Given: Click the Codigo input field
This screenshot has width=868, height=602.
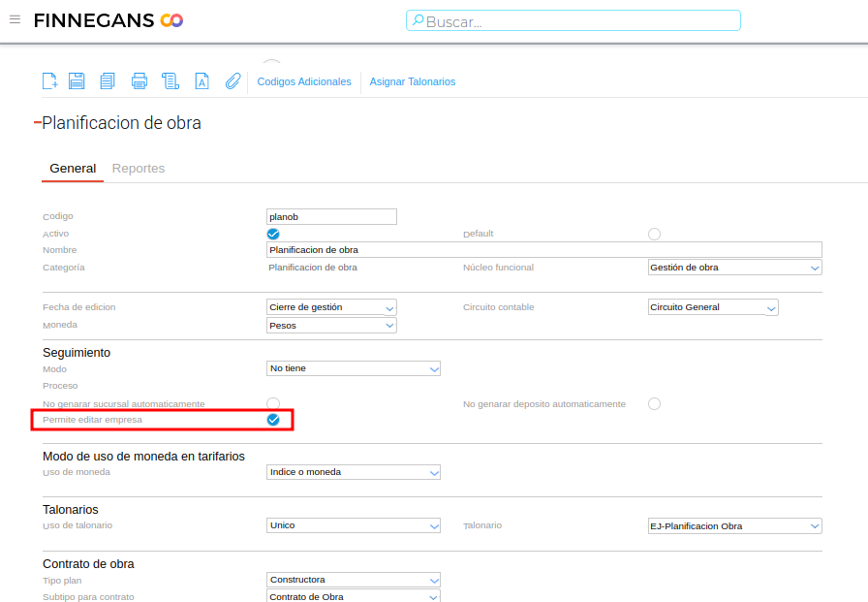Looking at the screenshot, I should point(331,216).
